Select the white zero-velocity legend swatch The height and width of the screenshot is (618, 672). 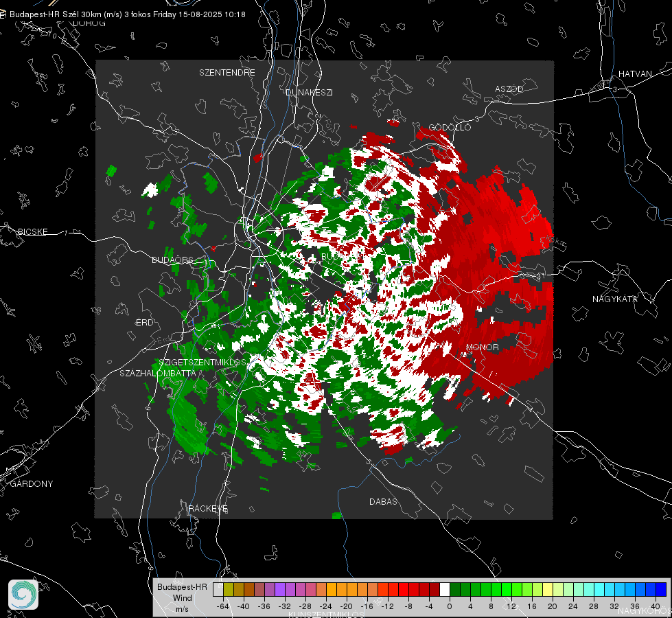click(445, 589)
